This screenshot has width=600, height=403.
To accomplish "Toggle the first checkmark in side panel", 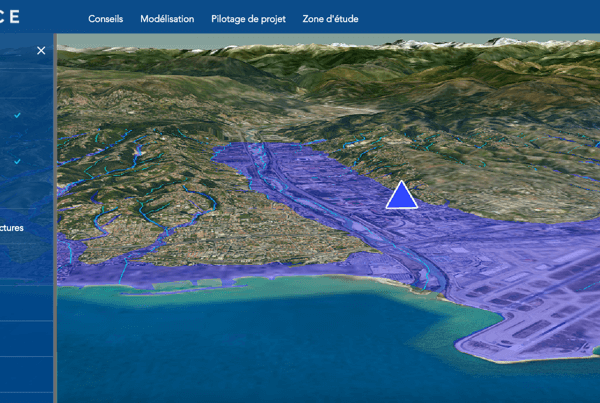I will click(x=17, y=115).
